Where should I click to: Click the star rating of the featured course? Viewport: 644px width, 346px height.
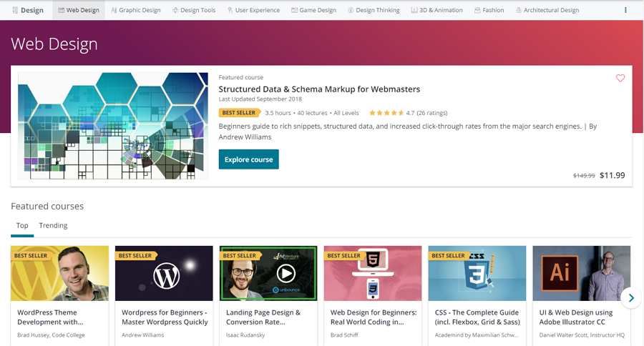coord(386,113)
